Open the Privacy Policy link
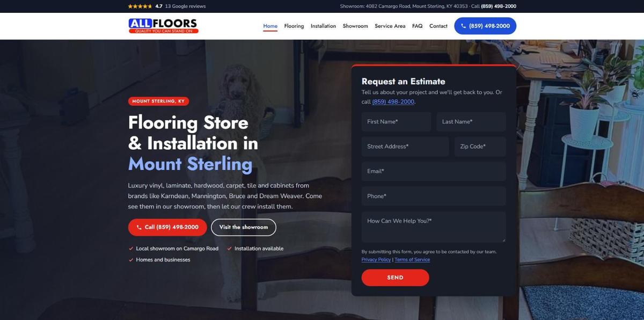 [376, 259]
